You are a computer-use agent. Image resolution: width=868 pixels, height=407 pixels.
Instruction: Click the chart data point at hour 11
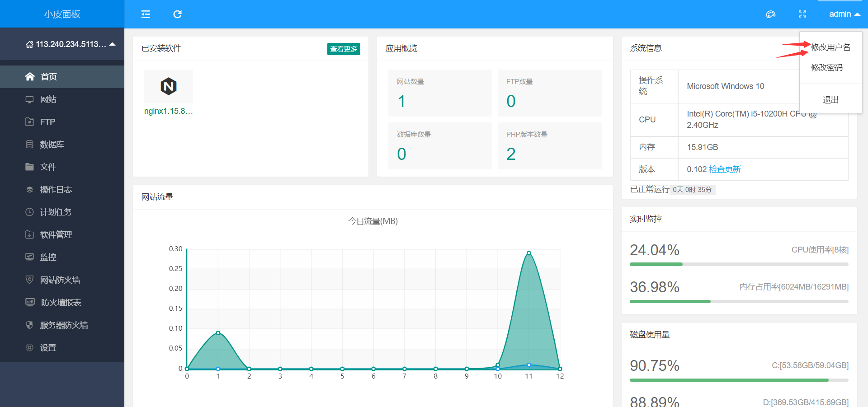click(x=529, y=253)
